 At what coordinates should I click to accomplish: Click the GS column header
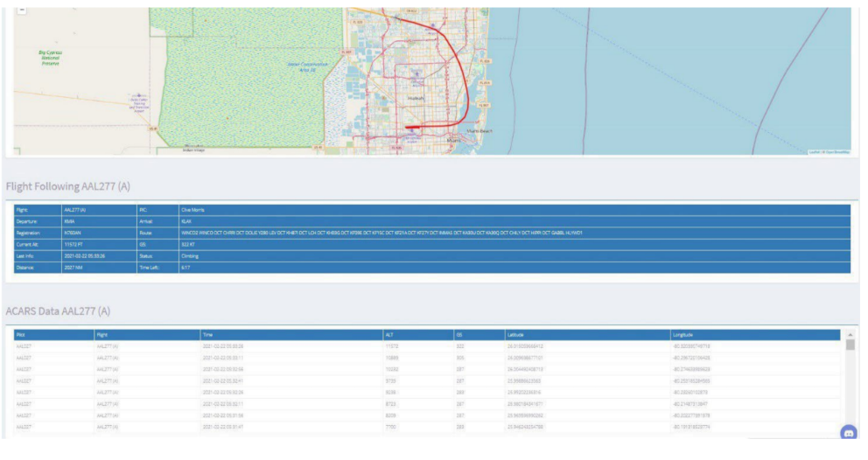pyautogui.click(x=458, y=334)
